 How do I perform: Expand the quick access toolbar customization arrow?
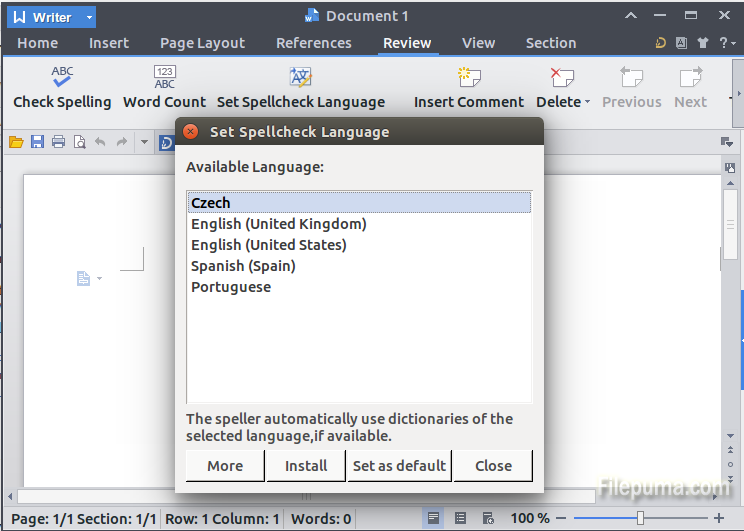click(144, 142)
